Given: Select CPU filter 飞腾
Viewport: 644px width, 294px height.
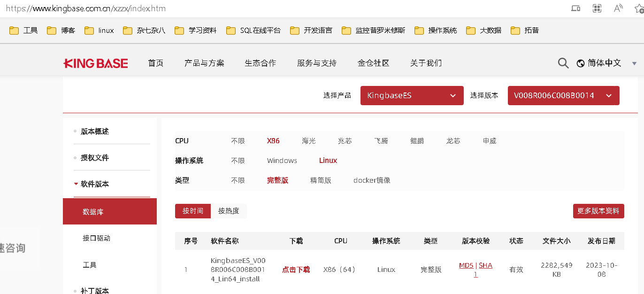Looking at the screenshot, I should point(381,141).
